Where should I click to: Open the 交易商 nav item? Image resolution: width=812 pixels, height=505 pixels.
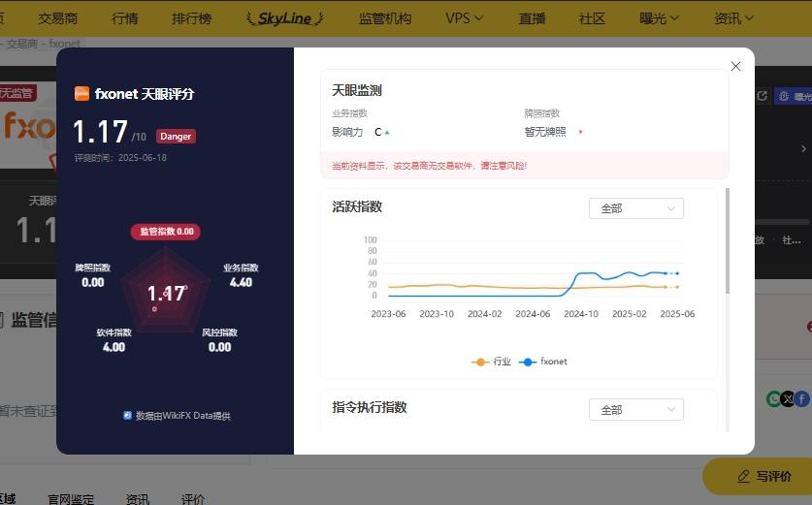pos(58,18)
